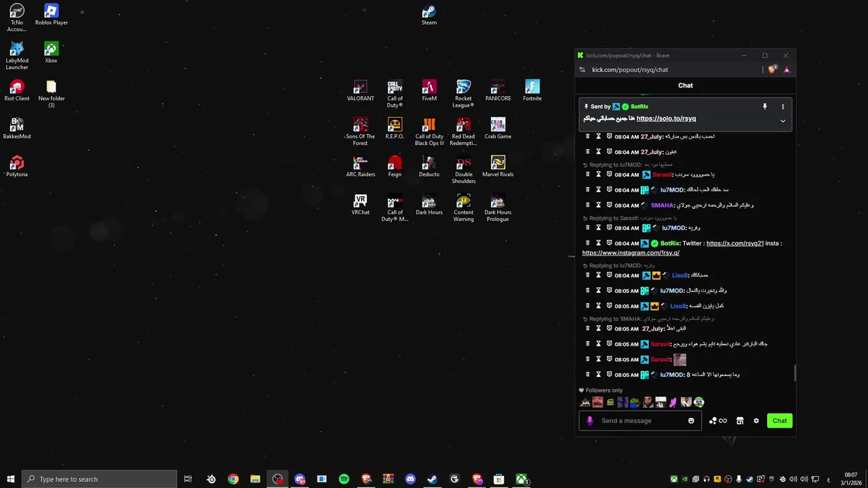868x488 pixels.
Task: Select the Sons Of The Forest icon
Action: click(360, 132)
